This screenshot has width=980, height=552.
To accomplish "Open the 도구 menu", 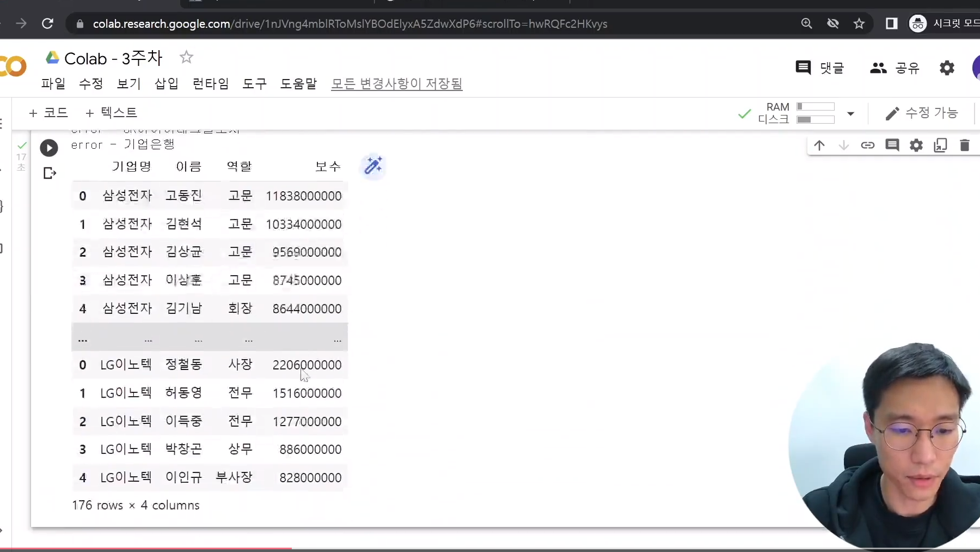I will [x=255, y=83].
